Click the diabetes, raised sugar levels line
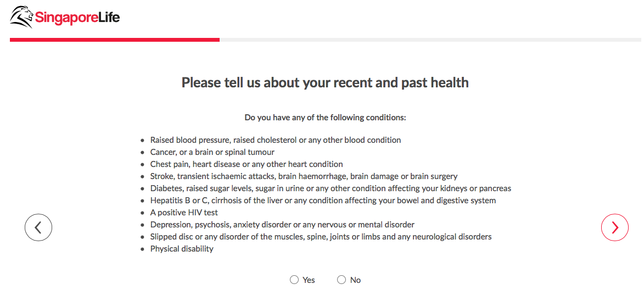The width and height of the screenshot is (644, 295). [331, 188]
